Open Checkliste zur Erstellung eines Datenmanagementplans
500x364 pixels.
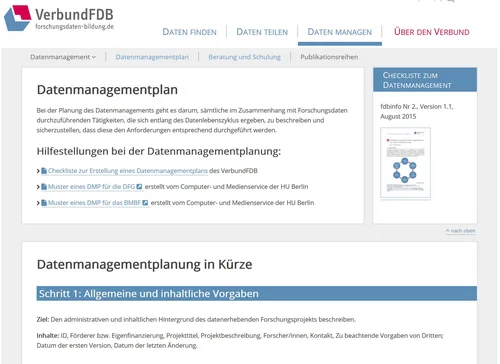(128, 171)
